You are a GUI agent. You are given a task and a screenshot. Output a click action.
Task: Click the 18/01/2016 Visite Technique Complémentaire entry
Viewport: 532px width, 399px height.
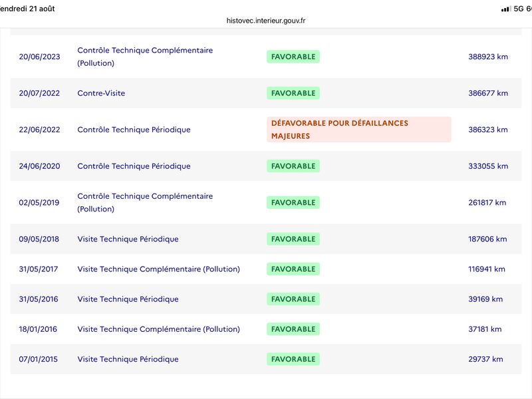tap(158, 329)
